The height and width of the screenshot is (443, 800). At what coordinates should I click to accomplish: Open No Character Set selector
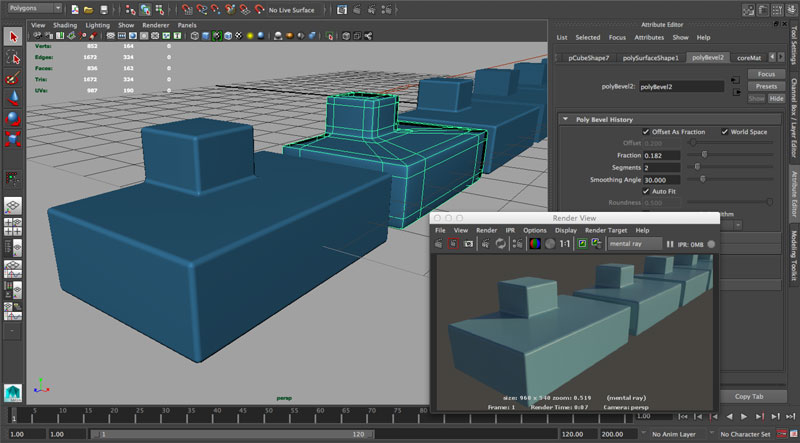point(745,434)
